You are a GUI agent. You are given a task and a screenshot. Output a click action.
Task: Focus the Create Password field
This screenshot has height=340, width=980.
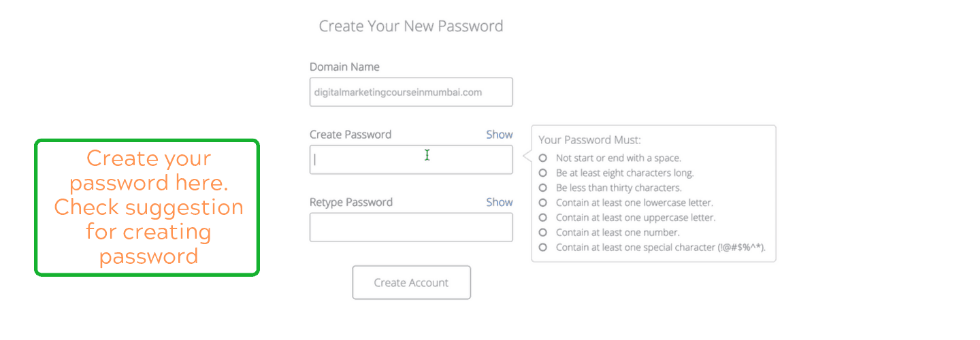tap(410, 160)
